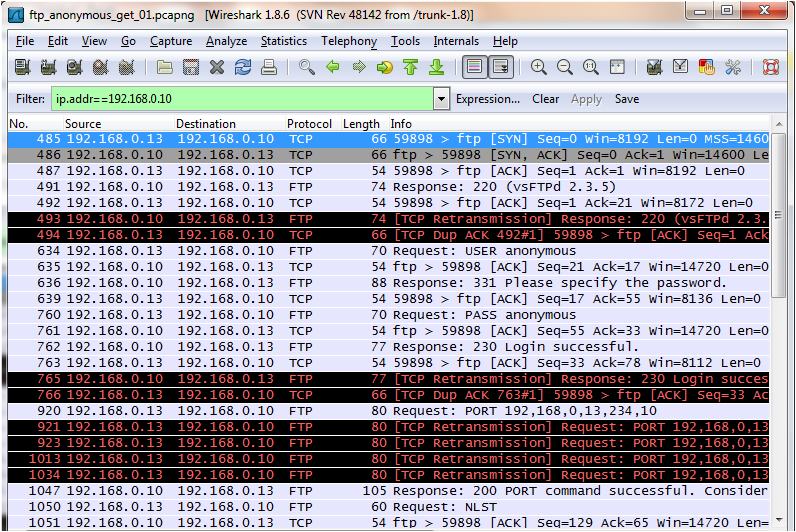Go to first packet arrow icon
Screen dimensions: 796x532
point(410,67)
